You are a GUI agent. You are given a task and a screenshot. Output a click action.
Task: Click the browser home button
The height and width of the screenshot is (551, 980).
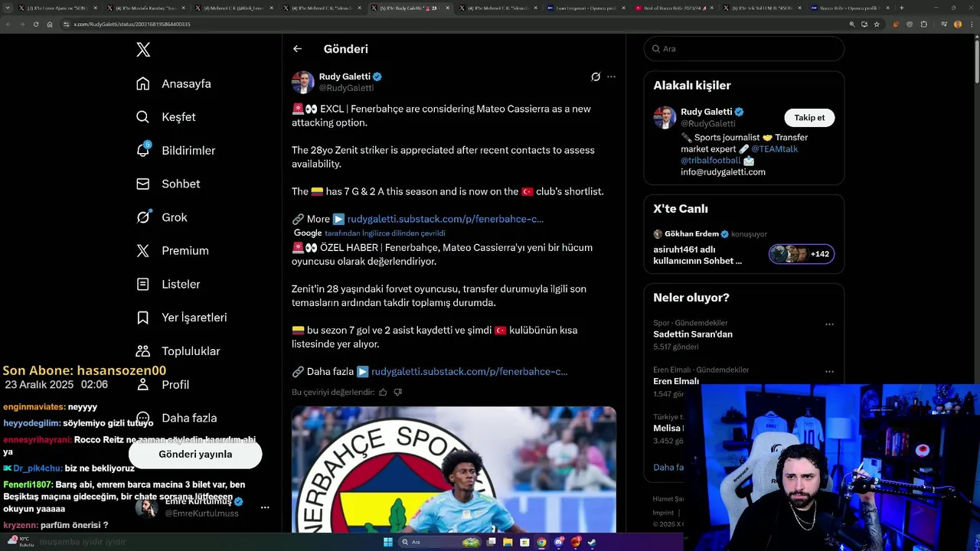point(50,24)
